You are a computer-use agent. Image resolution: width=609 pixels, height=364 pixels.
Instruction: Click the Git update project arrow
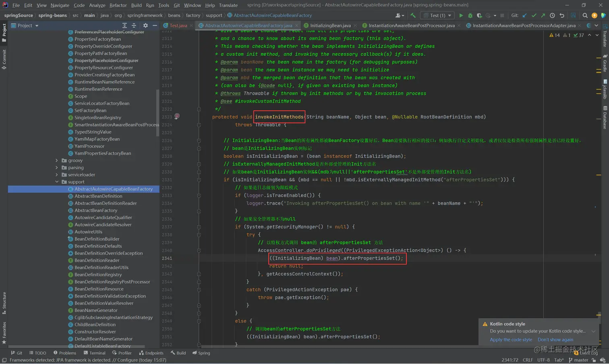(524, 15)
